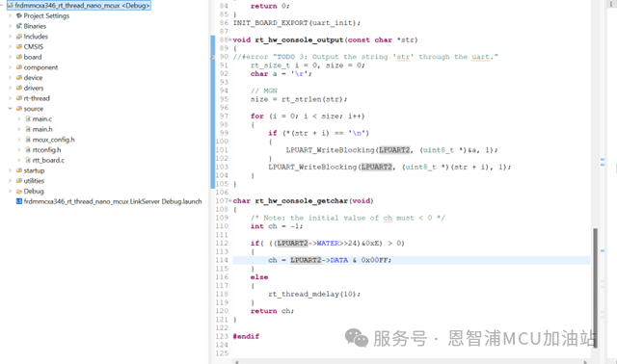Viewport: 617px width, 364px height.
Task: Click 'return ch;' on line 120
Action: (272, 311)
